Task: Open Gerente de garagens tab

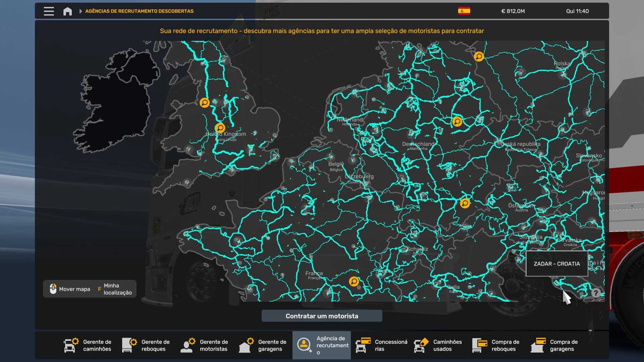Action: [x=263, y=345]
